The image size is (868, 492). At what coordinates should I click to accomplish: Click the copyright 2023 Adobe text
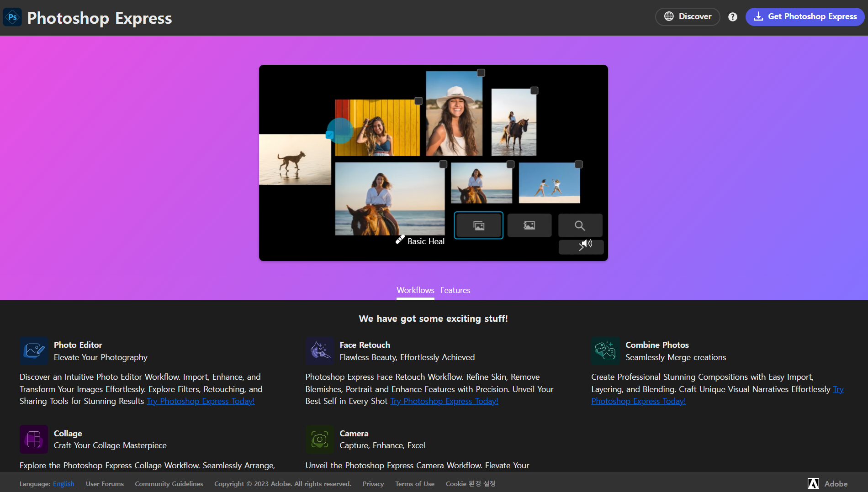click(283, 484)
